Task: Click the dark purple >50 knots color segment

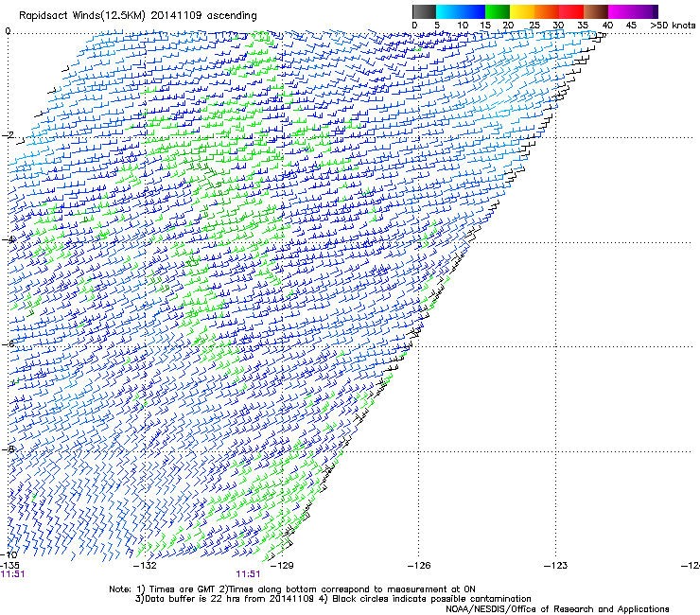Action: click(x=655, y=11)
